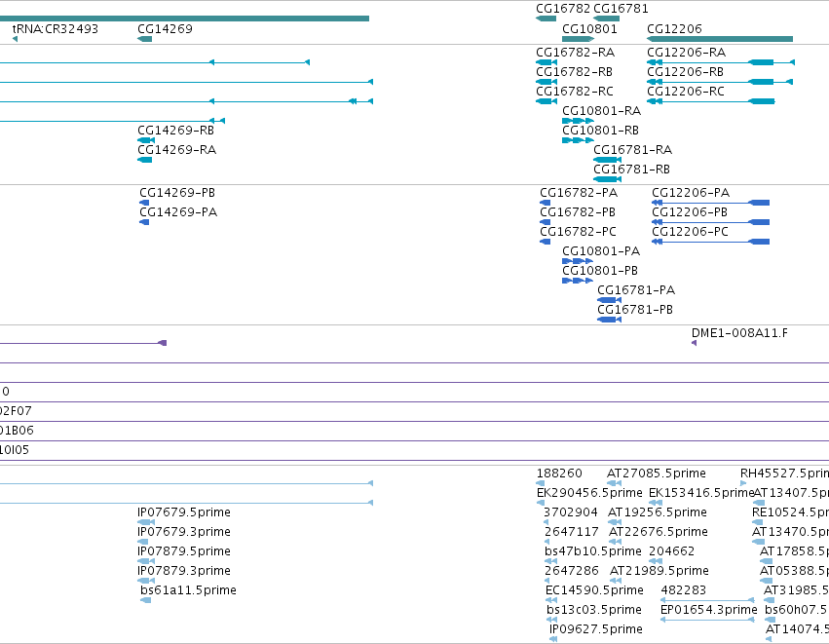Open transcript CG12206-RA

click(x=686, y=53)
